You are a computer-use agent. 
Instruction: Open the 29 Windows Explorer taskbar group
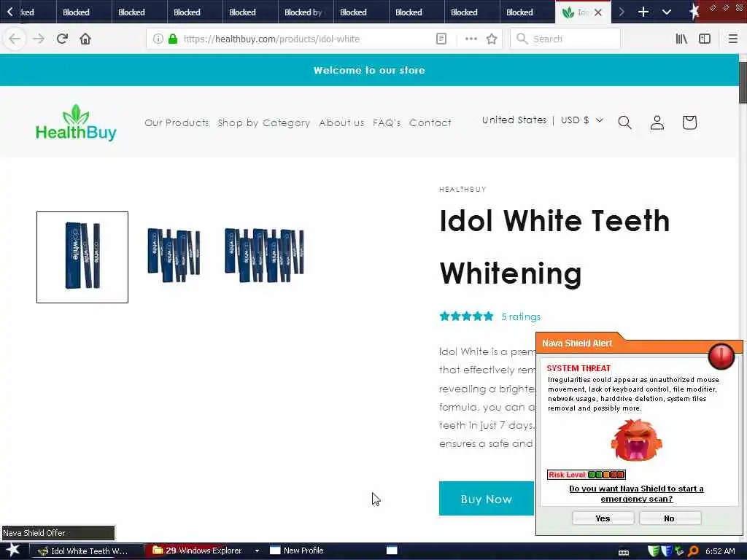point(198,551)
